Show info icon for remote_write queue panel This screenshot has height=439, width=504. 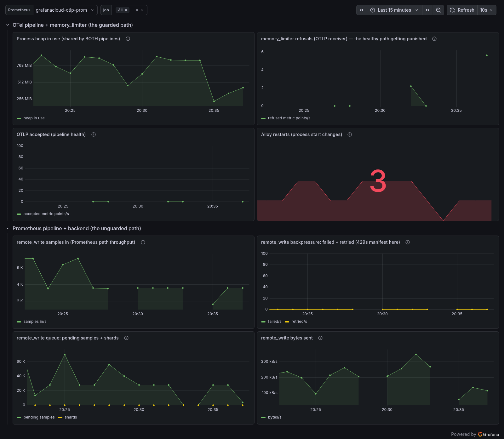[126, 338]
